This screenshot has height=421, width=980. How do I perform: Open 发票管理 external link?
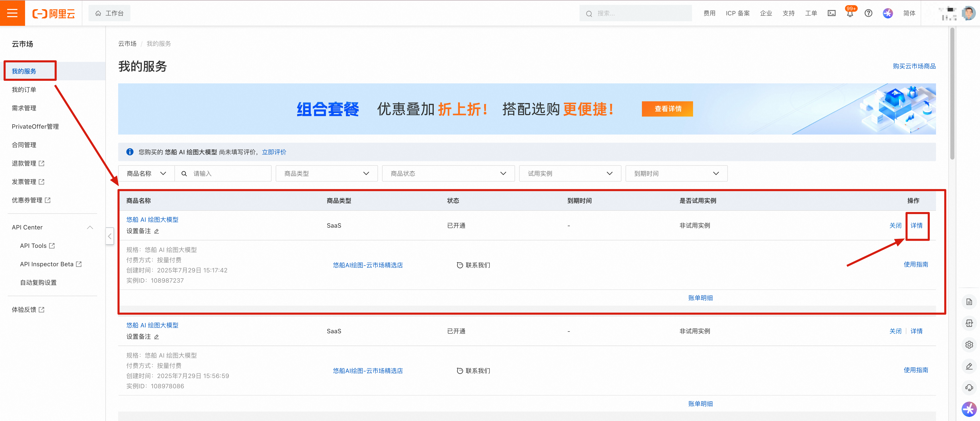pos(28,182)
